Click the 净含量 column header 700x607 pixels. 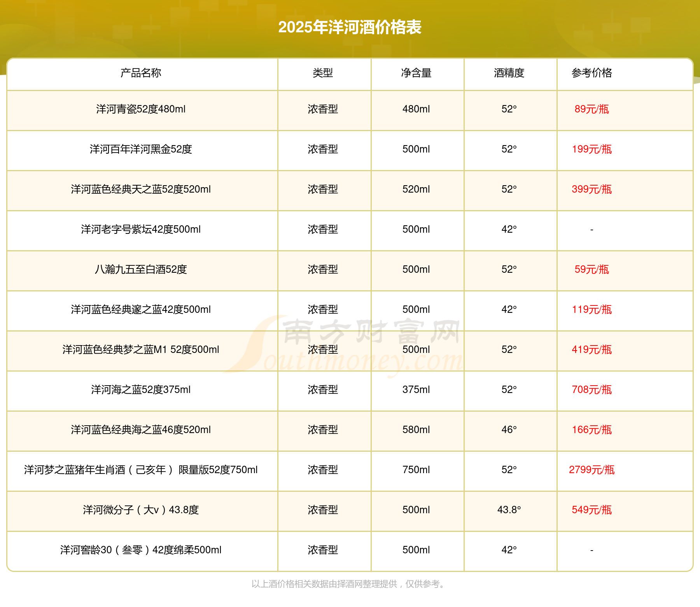coord(416,73)
